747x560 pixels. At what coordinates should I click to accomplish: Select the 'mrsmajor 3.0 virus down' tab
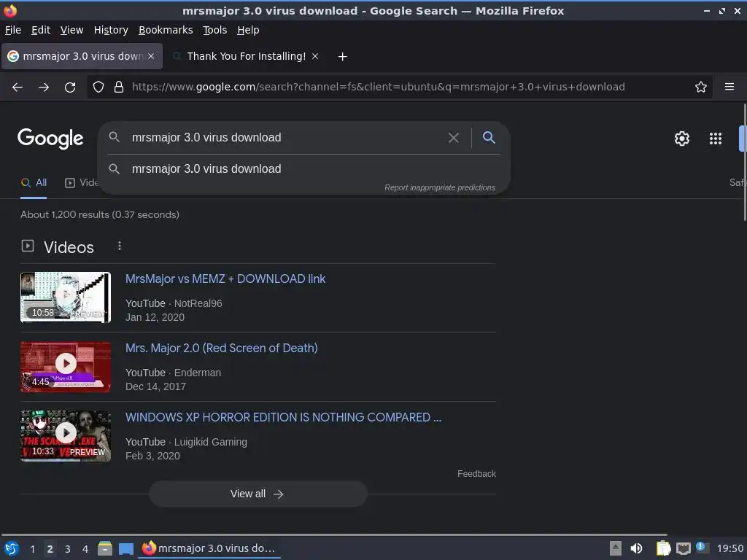(82, 56)
